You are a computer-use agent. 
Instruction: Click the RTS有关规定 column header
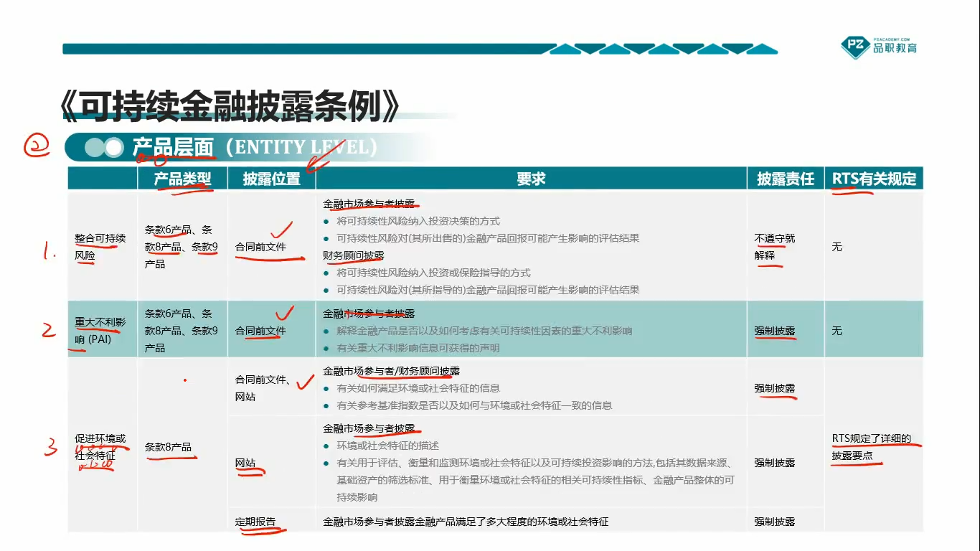click(874, 179)
